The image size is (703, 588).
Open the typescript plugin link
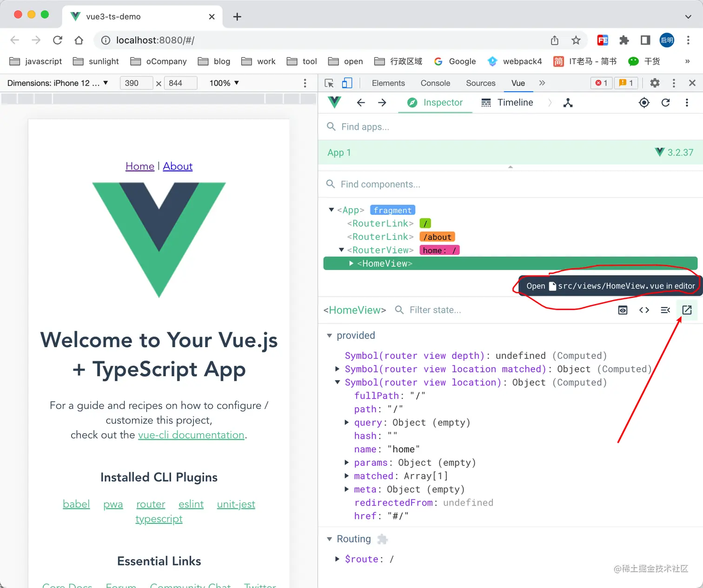point(159,519)
